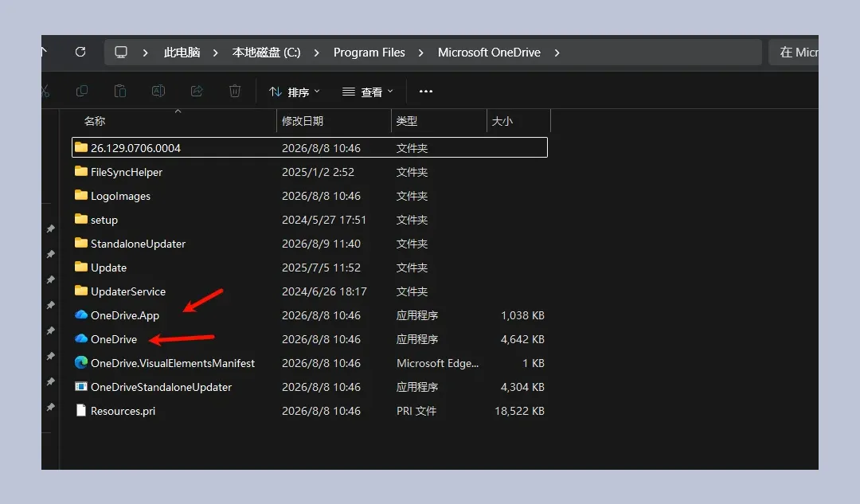This screenshot has width=860, height=504.
Task: Sort by 大小 column header
Action: click(502, 121)
